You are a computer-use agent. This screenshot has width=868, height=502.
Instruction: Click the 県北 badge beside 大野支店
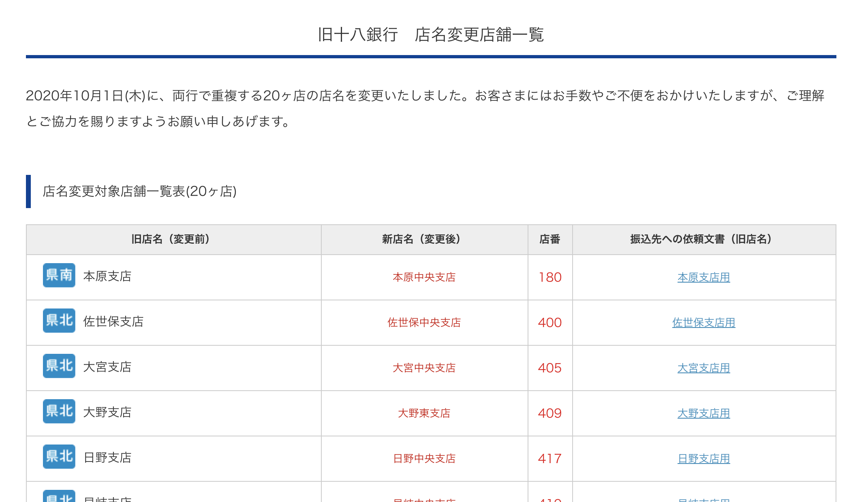59,411
